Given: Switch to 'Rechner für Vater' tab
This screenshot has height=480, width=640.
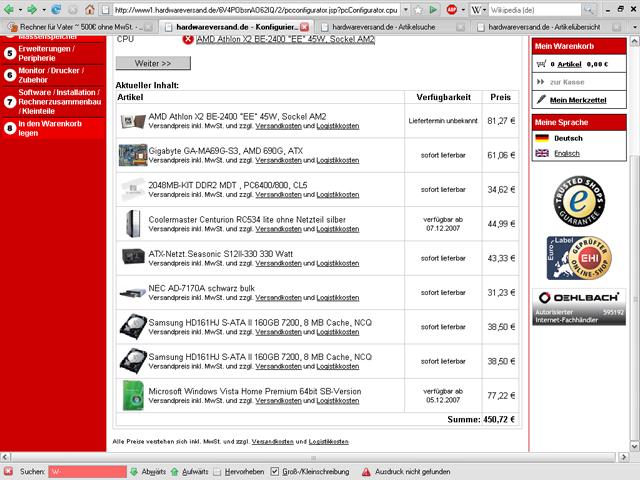Looking at the screenshot, I should [80, 27].
